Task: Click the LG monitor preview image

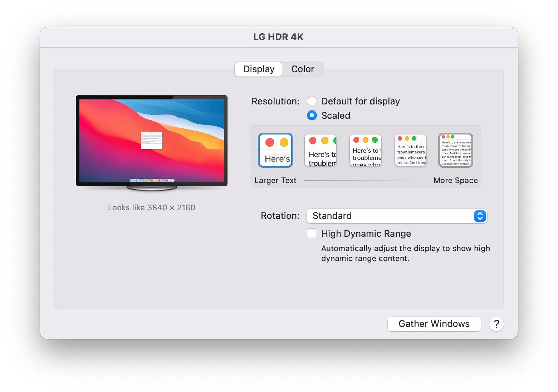Action: click(152, 143)
